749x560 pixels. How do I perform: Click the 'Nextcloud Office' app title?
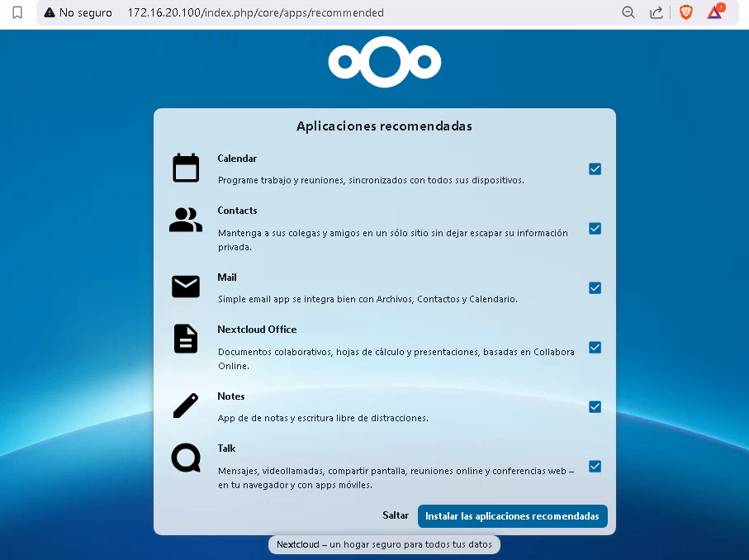click(x=257, y=330)
